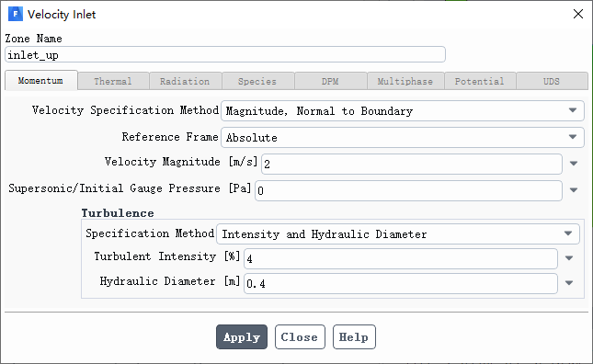
Task: Open Supersonic/Initial Gauge Pressure options arrow
Action: coord(574,190)
